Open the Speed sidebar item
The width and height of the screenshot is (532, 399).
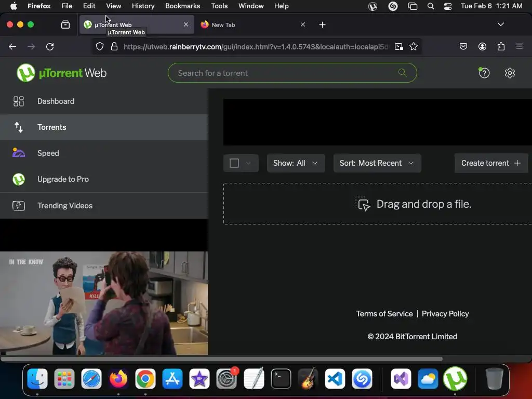104,153
